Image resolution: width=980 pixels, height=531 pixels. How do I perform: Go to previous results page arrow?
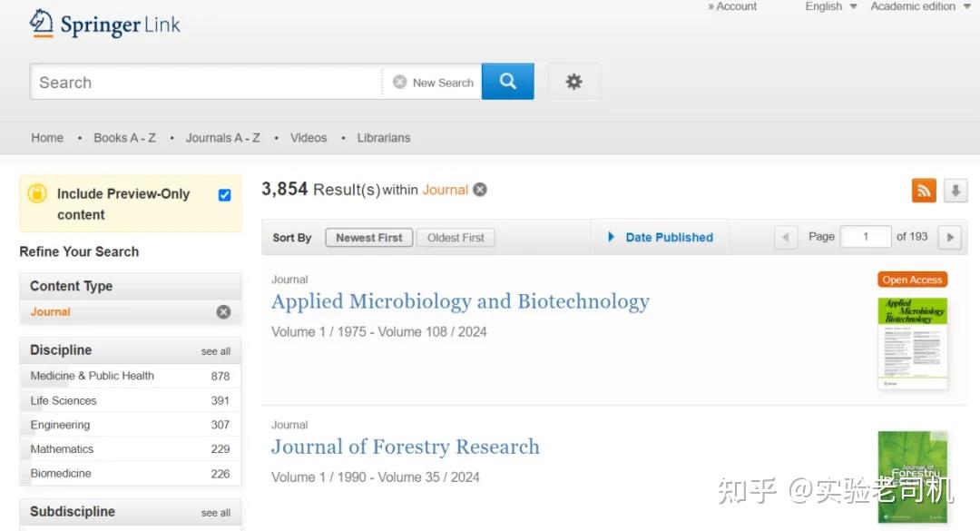coord(786,237)
